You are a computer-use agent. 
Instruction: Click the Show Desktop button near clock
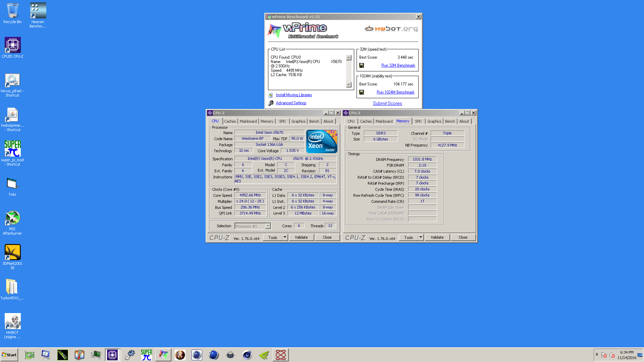tap(640, 355)
